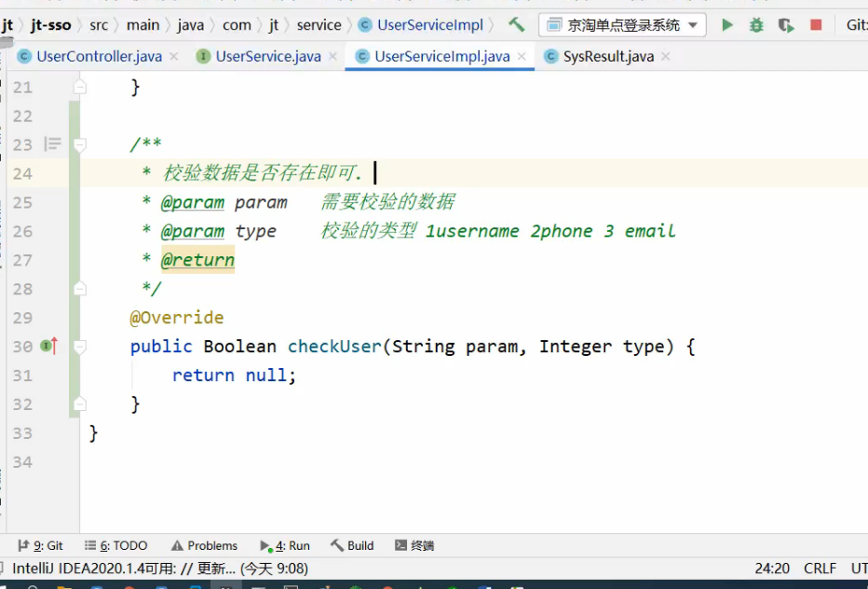Run the application with green play button
The width and height of the screenshot is (868, 589).
pyautogui.click(x=727, y=25)
